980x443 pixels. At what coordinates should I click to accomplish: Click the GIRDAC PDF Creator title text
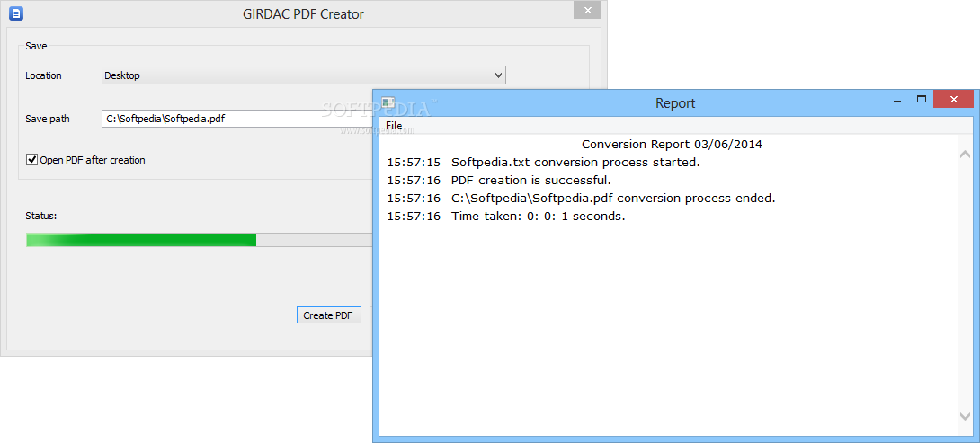pos(303,13)
